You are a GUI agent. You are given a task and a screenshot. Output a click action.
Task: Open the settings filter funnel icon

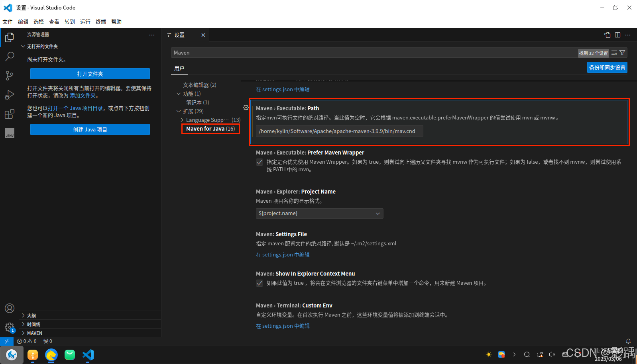pos(622,53)
